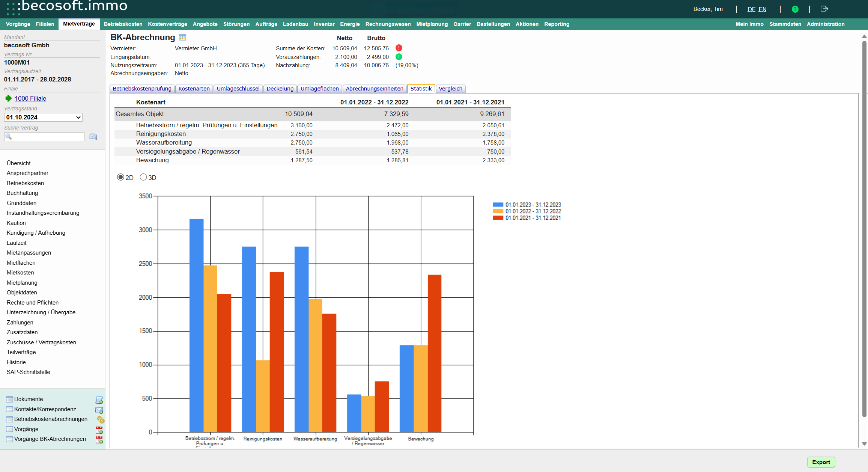Click the calendar icon beside Vorgänge BK-Abrechnungen
This screenshot has height=472, width=868.
click(x=99, y=439)
